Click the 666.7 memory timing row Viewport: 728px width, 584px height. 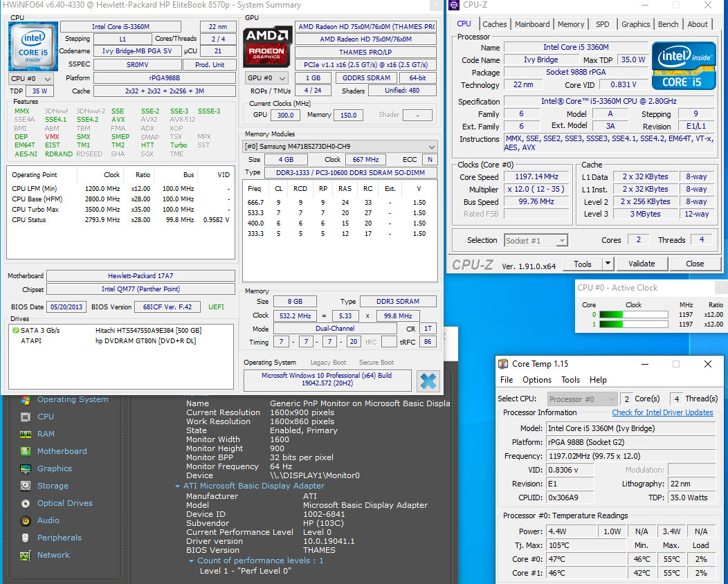pos(337,203)
